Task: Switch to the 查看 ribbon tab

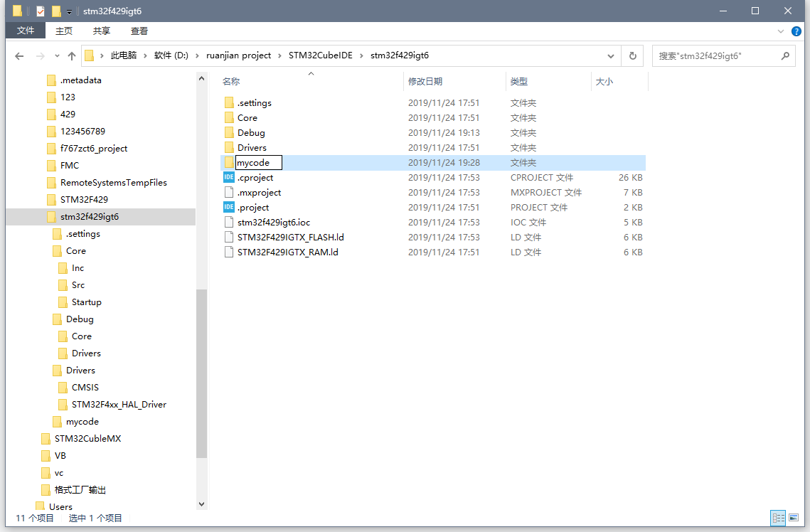Action: (x=139, y=31)
